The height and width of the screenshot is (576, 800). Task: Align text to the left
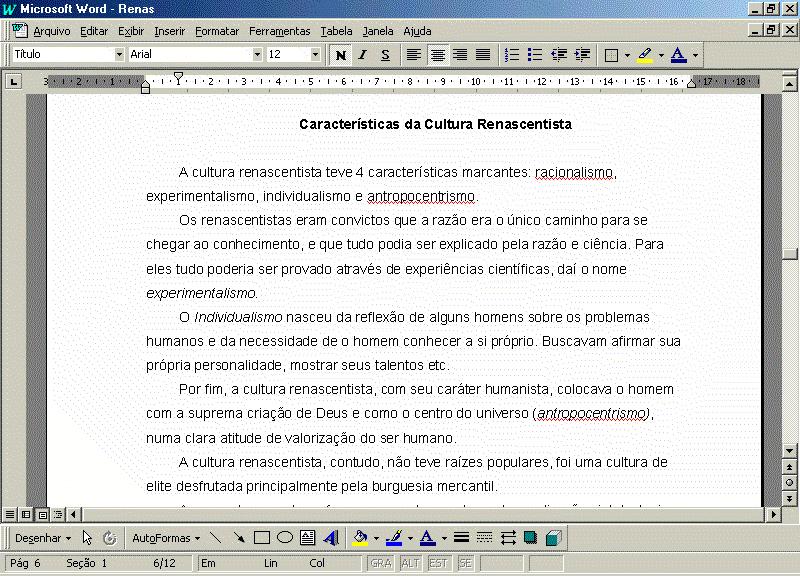(414, 55)
